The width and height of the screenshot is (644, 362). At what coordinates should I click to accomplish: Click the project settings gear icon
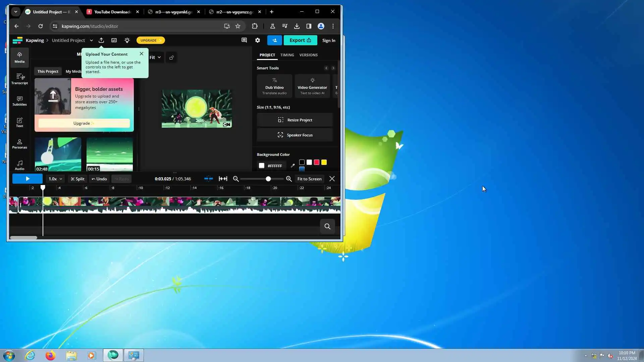[257, 40]
